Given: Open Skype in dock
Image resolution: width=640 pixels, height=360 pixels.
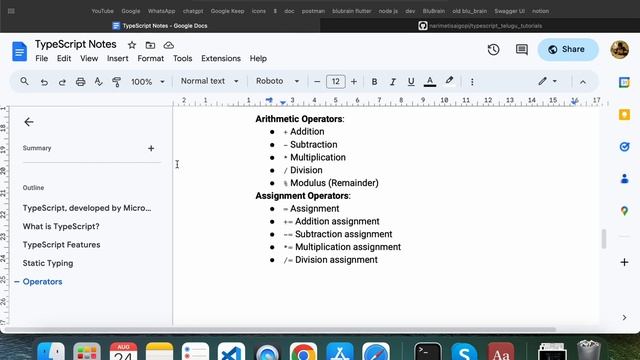Looking at the screenshot, I should [x=464, y=352].
